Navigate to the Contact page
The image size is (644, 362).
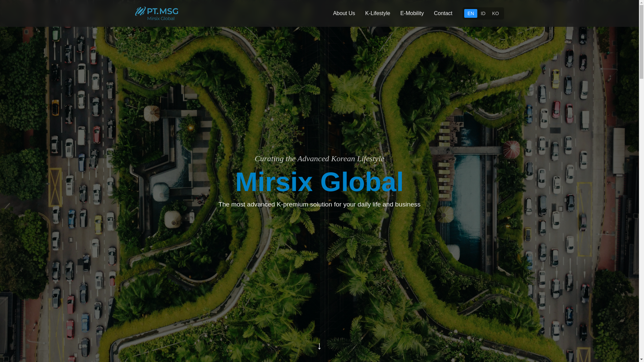443,13
